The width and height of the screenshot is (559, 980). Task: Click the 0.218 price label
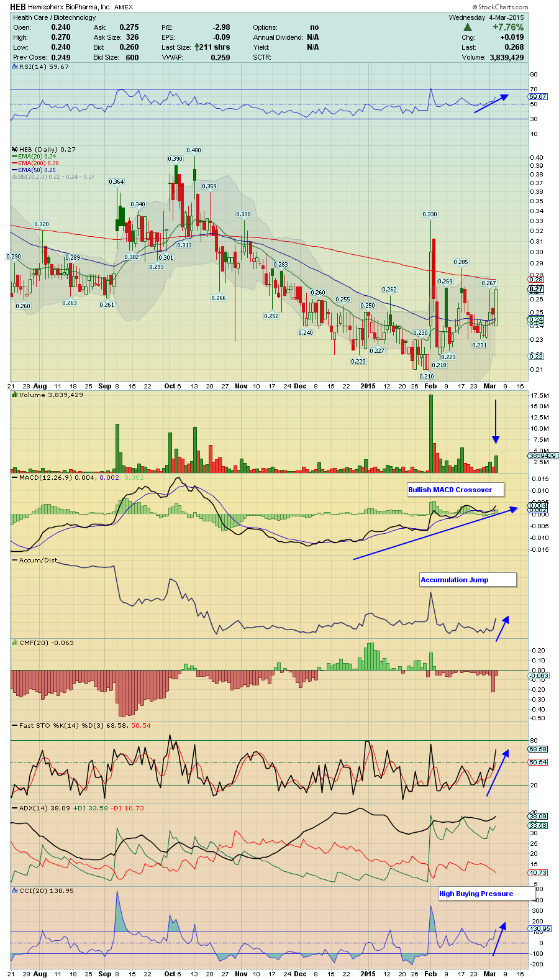click(439, 365)
